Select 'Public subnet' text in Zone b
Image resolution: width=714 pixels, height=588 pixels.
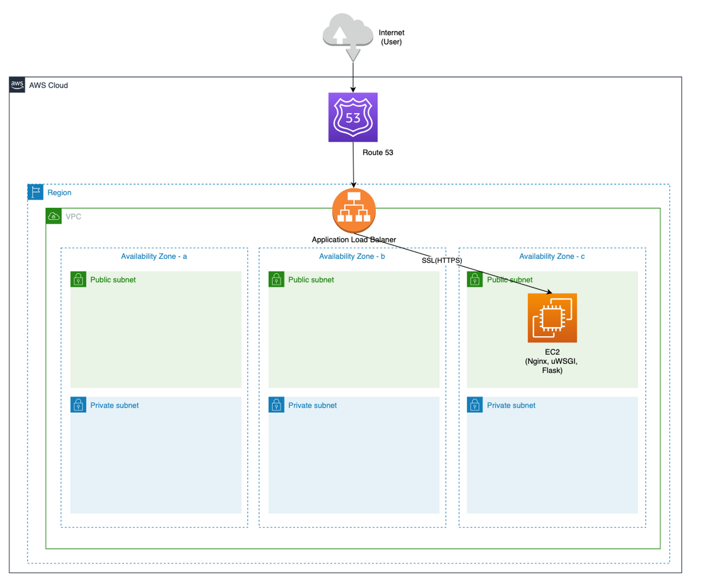[x=311, y=280]
